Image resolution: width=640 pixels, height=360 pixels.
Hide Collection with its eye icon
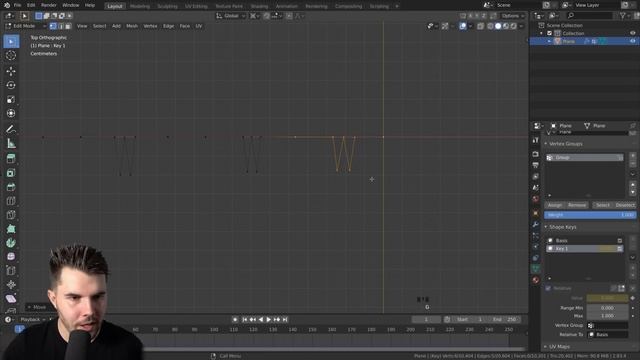(632, 33)
